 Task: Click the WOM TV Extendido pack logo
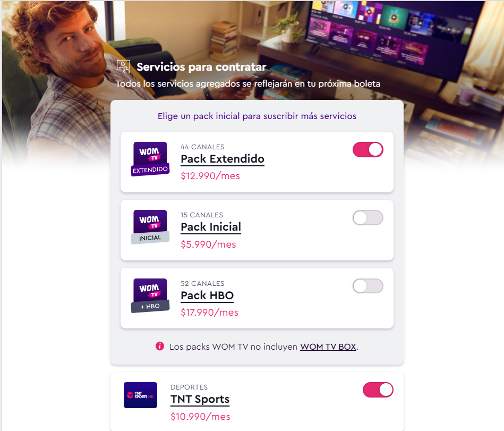[x=150, y=159]
